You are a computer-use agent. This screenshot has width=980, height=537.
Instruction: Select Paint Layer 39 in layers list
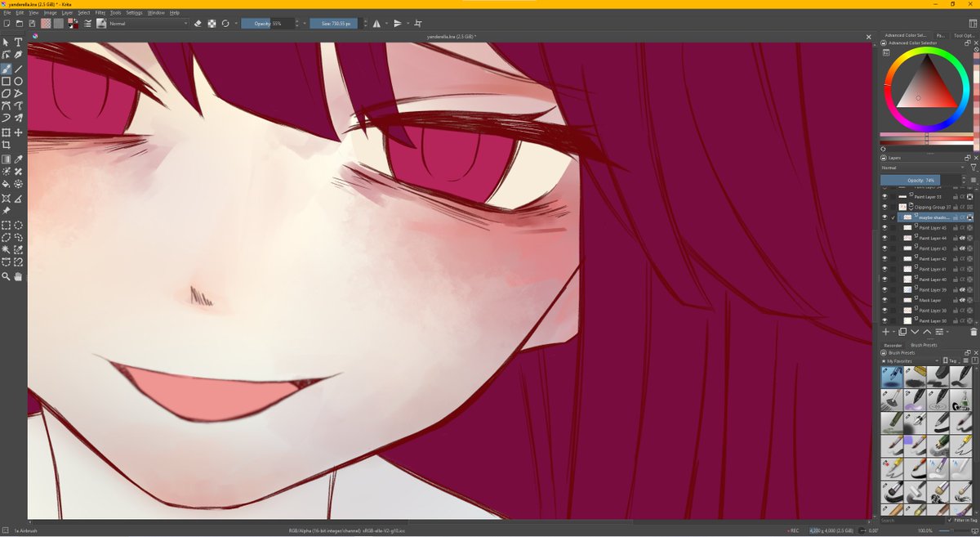(x=932, y=289)
